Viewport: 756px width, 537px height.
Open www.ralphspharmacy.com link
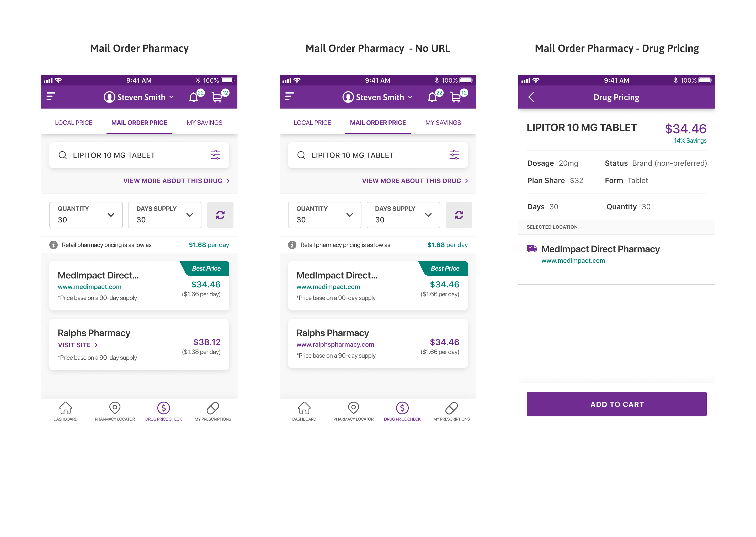335,344
